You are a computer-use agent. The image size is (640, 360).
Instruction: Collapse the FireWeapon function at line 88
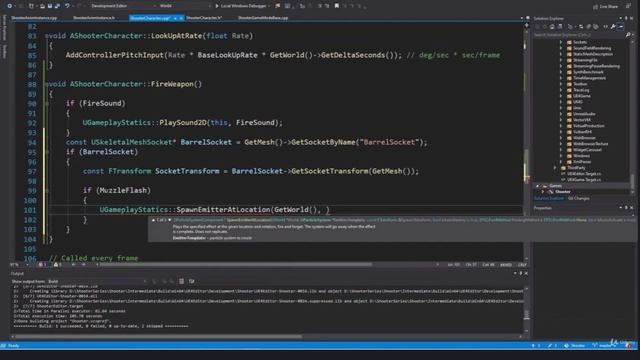47,84
